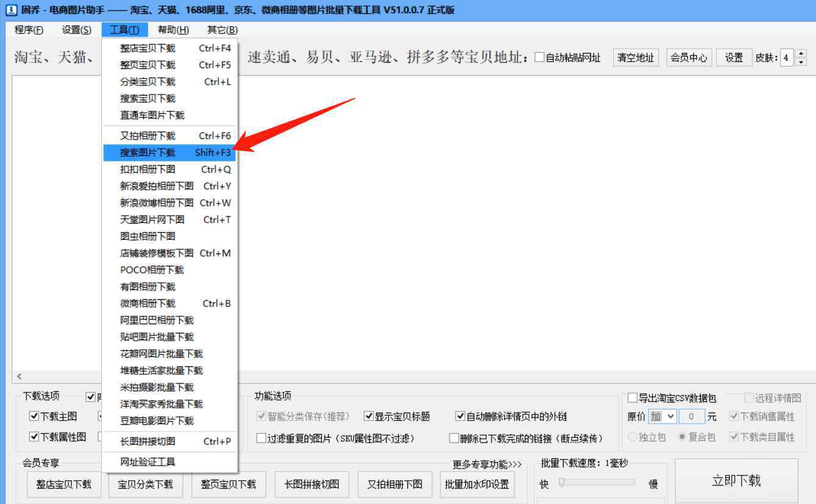Click 又拍相册下图 button
The height and width of the screenshot is (504, 816).
(x=395, y=484)
